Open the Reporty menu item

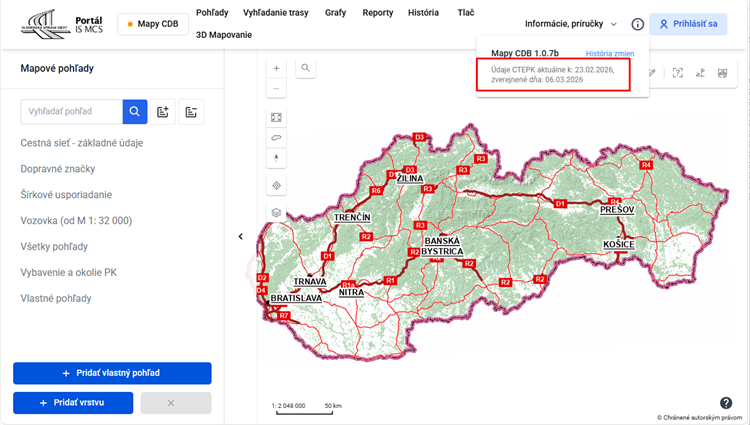378,13
